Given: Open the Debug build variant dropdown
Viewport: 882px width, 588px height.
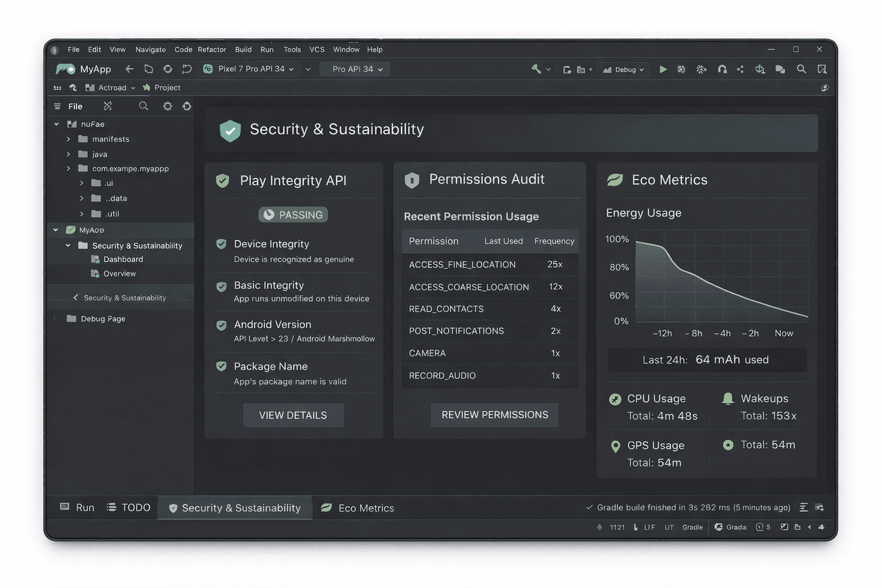Looking at the screenshot, I should 624,69.
